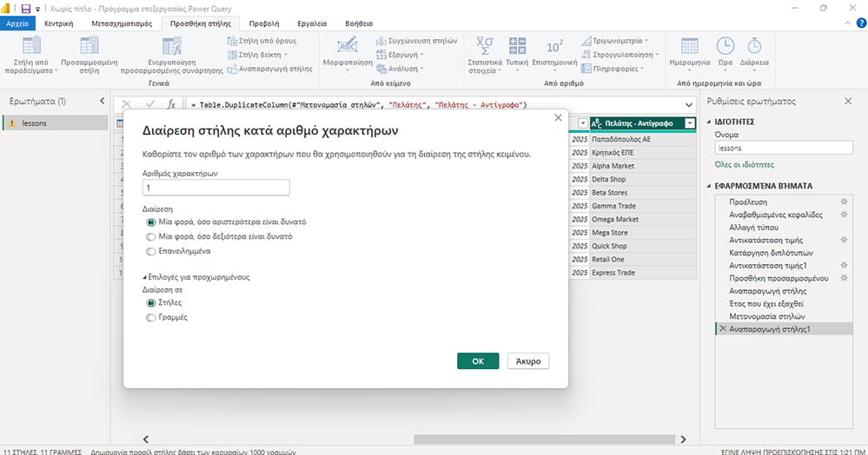Switch to the Μετασχηματισμός ribbon tab
868x455 pixels.
pos(122,23)
